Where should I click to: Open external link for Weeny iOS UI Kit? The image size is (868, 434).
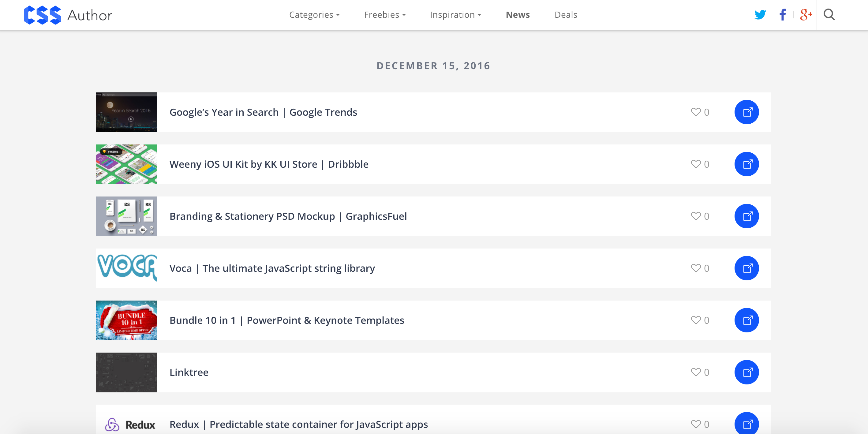[x=746, y=164]
